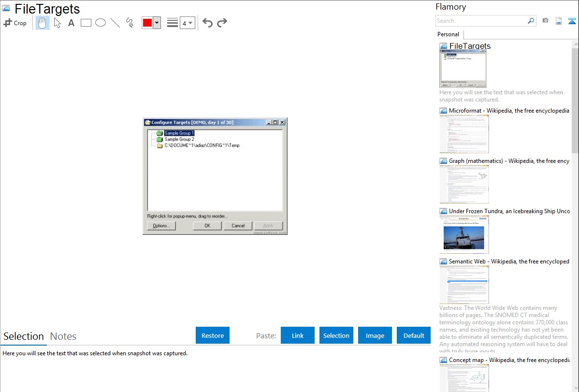This screenshot has height=392, width=579.
Task: Select Sample Group 2 in Configure Targets
Action: pos(179,139)
